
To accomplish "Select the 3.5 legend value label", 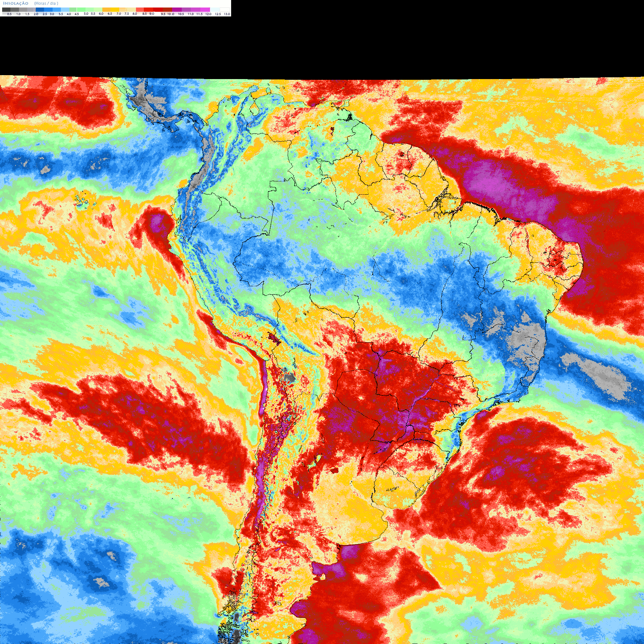I will (x=61, y=14).
